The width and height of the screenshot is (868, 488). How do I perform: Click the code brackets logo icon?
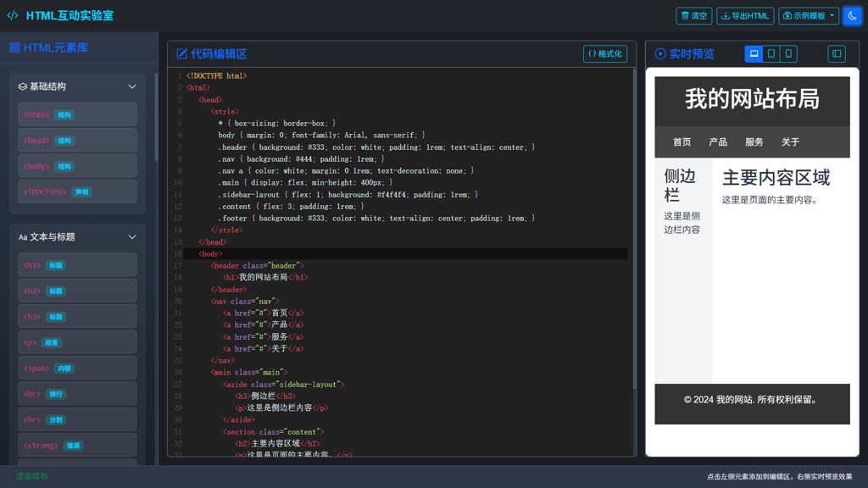[13, 16]
